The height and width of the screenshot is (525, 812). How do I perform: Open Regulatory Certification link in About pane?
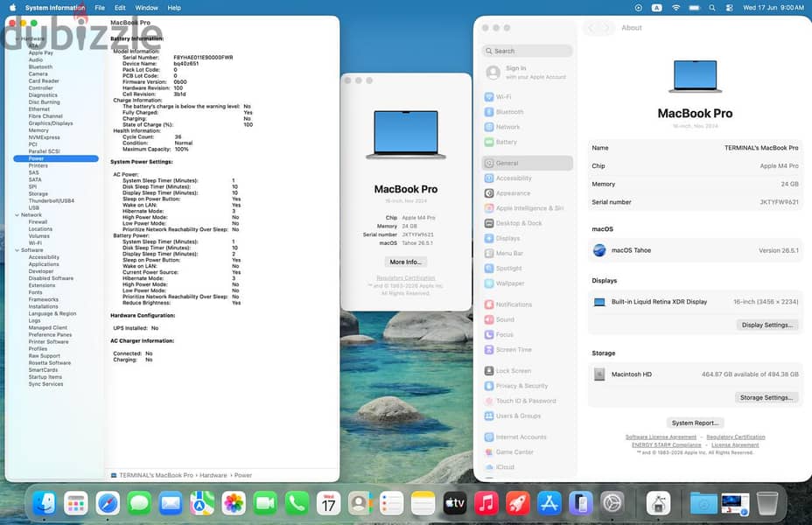click(735, 437)
